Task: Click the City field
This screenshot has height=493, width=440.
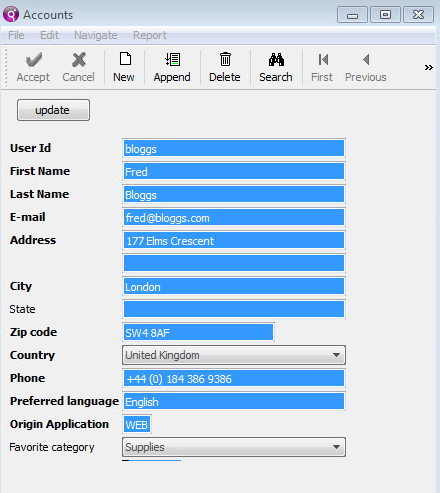Action: (234, 286)
